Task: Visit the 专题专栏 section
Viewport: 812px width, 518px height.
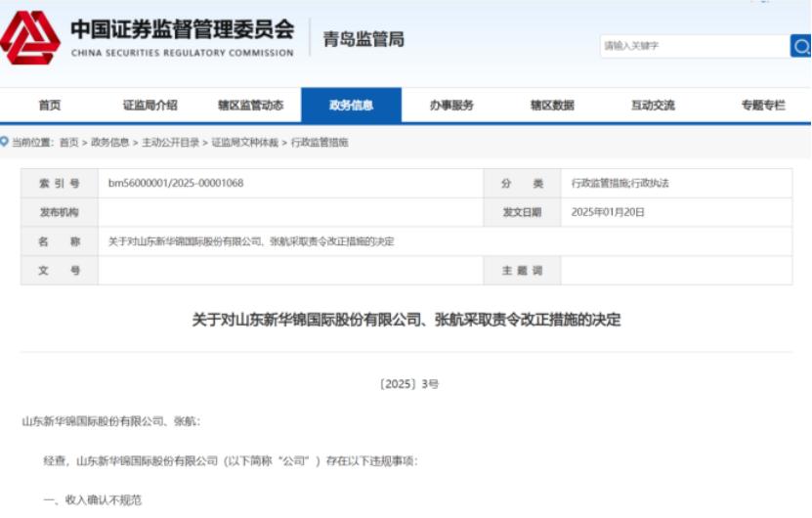Action: [x=762, y=106]
